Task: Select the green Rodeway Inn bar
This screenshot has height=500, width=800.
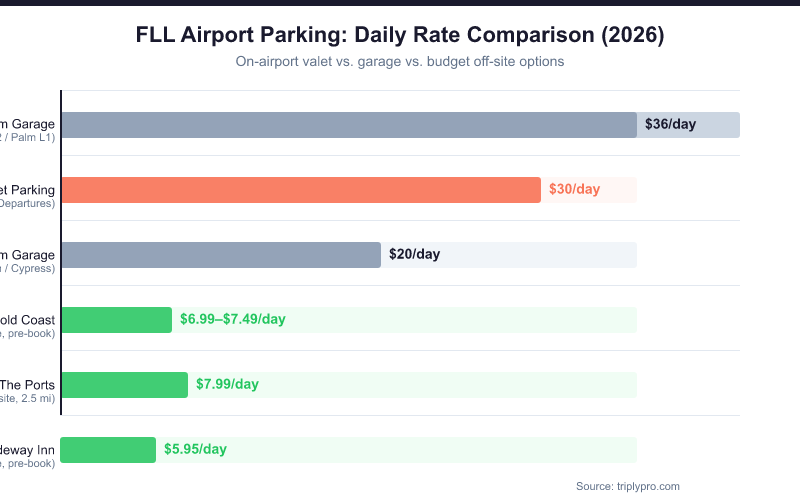Action: pyautogui.click(x=108, y=450)
